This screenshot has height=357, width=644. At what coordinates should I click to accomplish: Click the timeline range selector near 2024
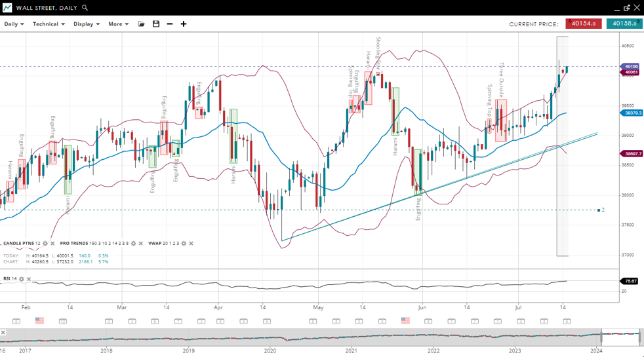coord(620,338)
